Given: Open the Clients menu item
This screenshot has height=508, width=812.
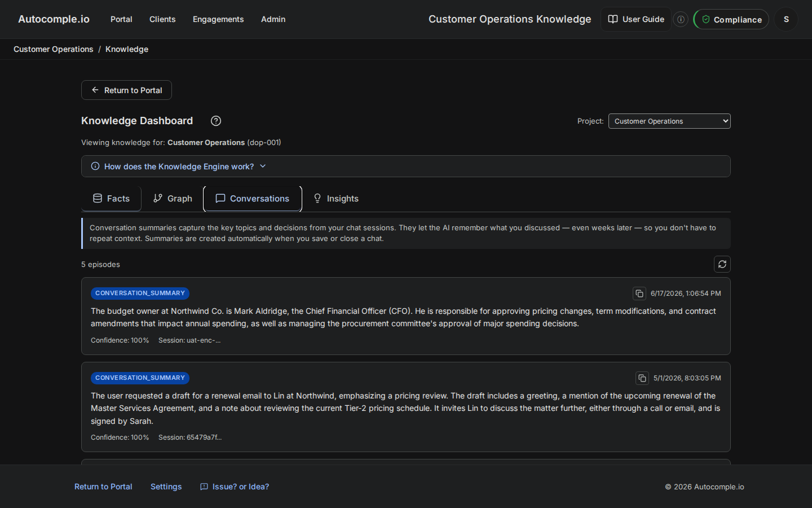Looking at the screenshot, I should (x=162, y=19).
